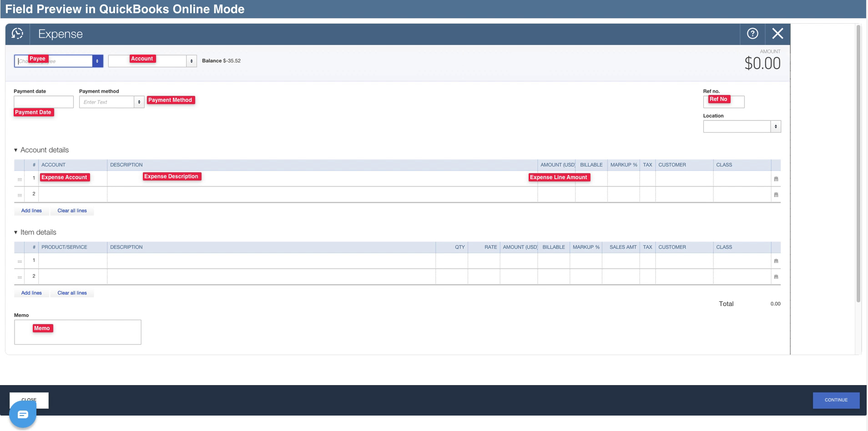Click Add lines under Item details
This screenshot has height=431, width=868.
click(x=31, y=293)
